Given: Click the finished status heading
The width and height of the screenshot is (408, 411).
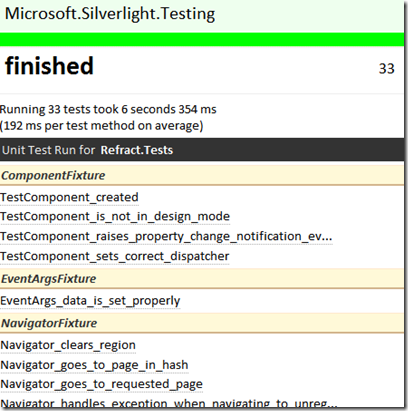Looking at the screenshot, I should tap(49, 66).
